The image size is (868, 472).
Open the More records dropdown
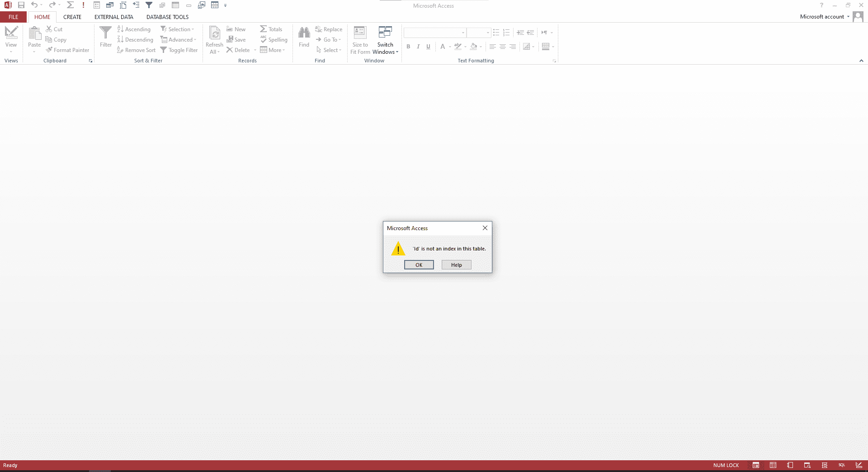(x=273, y=50)
